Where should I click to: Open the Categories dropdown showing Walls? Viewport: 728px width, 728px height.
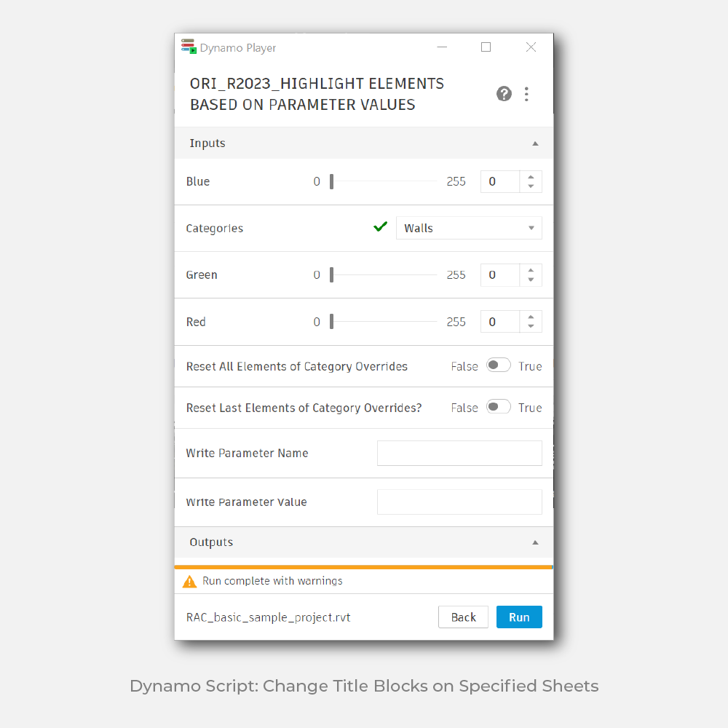(469, 228)
